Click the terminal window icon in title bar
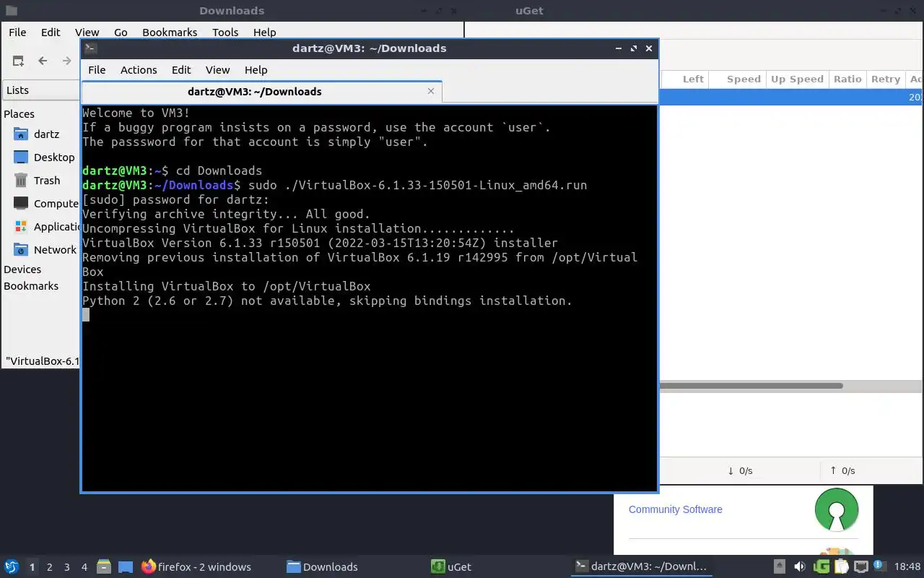This screenshot has width=924, height=578. click(90, 48)
